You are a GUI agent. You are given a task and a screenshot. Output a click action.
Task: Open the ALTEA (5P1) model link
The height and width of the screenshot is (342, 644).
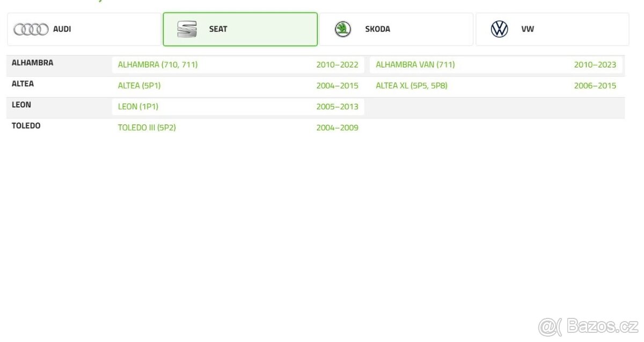[x=139, y=86]
